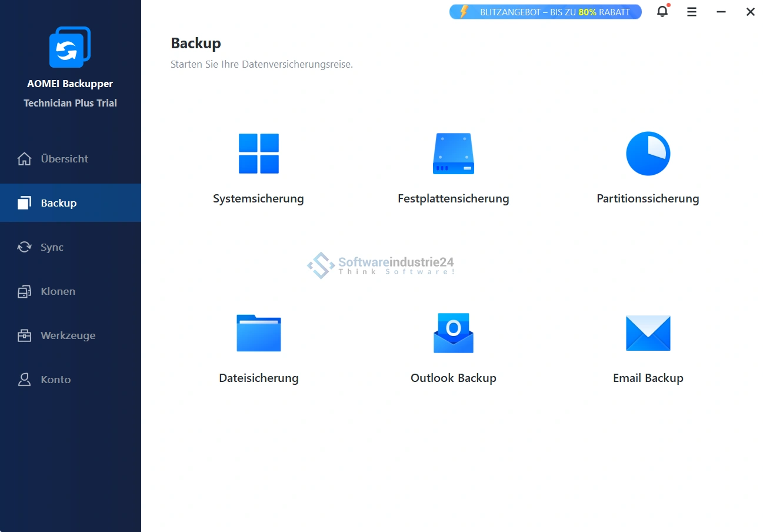Image resolution: width=763 pixels, height=532 pixels.
Task: Select the Partitionssicherung pie chart icon
Action: click(648, 154)
